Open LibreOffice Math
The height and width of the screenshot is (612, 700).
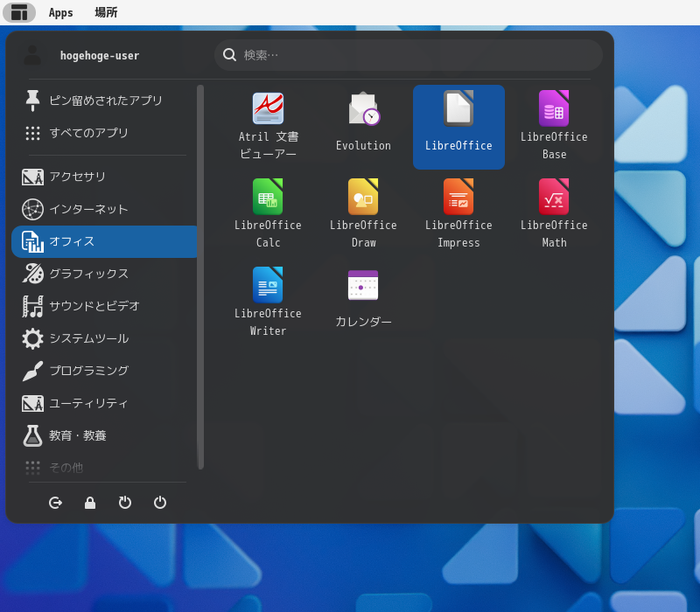point(554,215)
